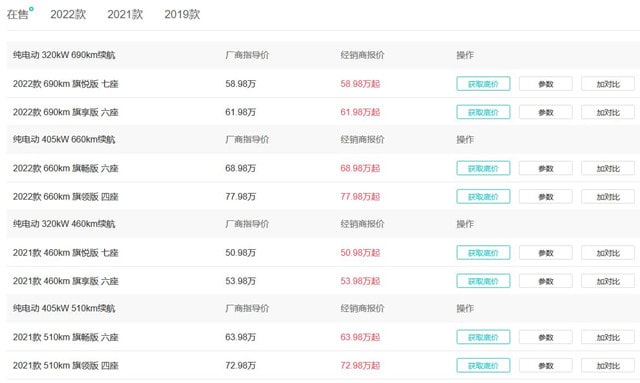Add 2022款 690km 旗享版 六座 to comparison

tap(608, 112)
